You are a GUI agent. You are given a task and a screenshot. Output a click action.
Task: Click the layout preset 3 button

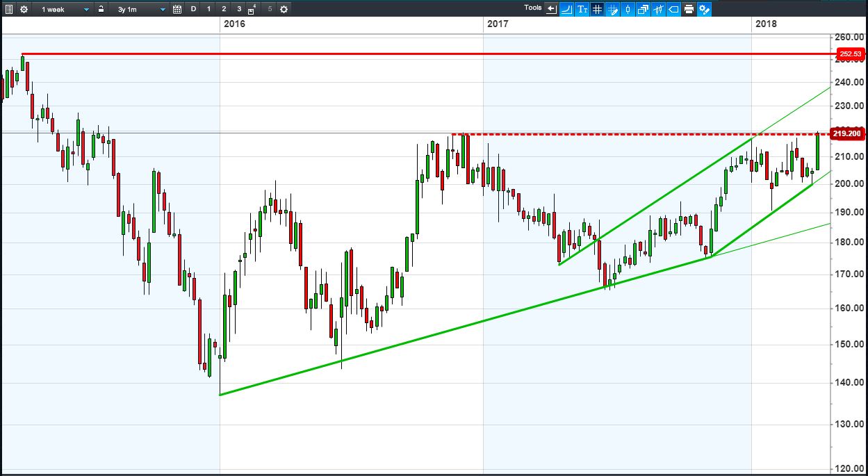click(x=239, y=9)
